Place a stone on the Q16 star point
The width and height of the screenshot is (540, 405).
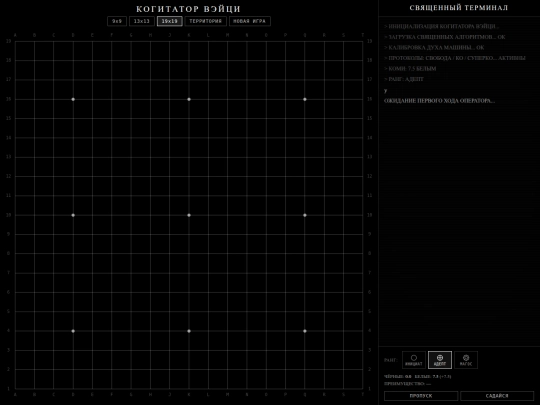click(305, 99)
